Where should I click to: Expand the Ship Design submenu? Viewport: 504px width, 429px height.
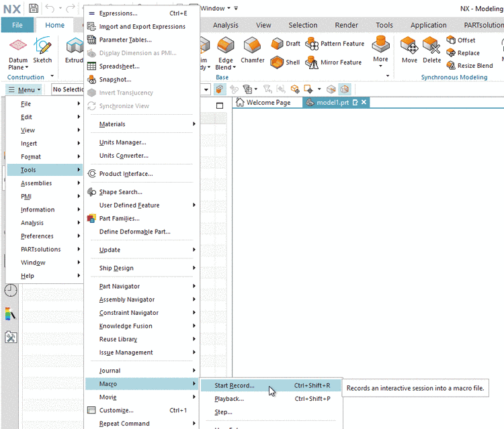pos(142,268)
